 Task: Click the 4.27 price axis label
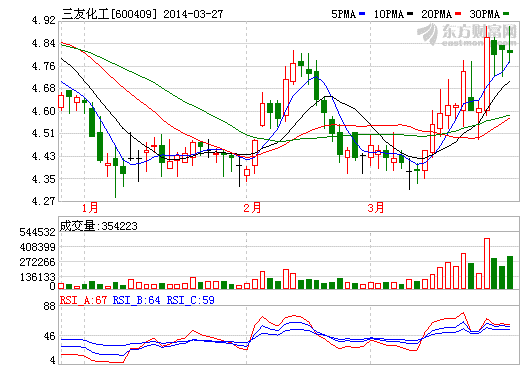pyautogui.click(x=43, y=201)
